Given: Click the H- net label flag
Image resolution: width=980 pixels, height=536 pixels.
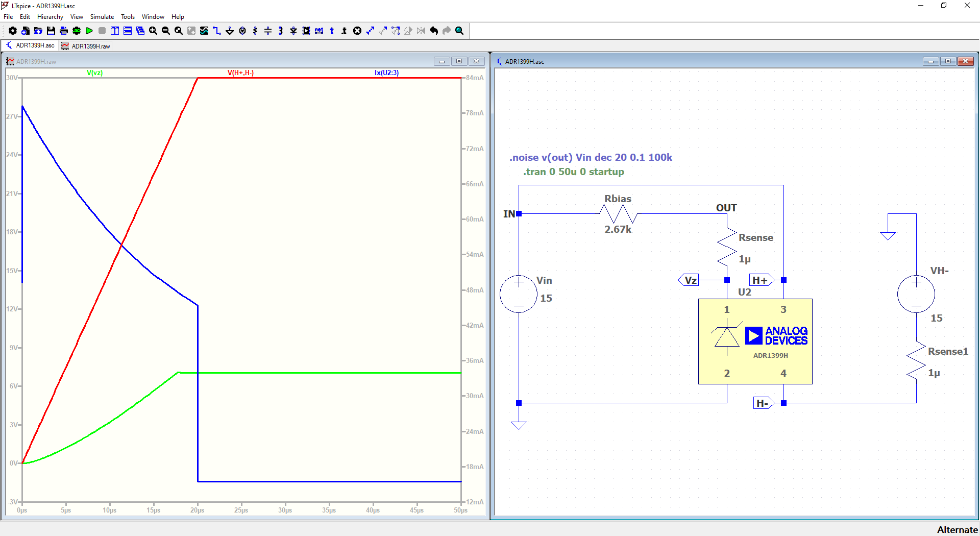Looking at the screenshot, I should tap(764, 403).
